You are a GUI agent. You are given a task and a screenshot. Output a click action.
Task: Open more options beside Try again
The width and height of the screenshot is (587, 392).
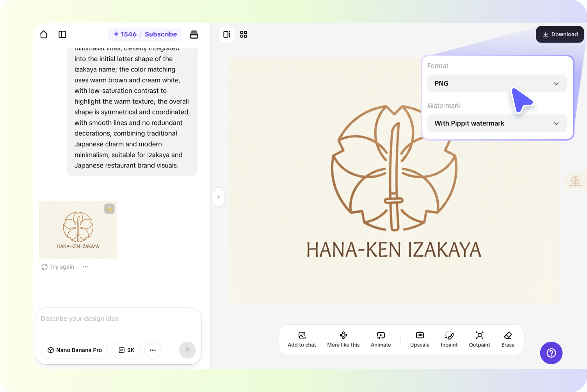pos(85,267)
